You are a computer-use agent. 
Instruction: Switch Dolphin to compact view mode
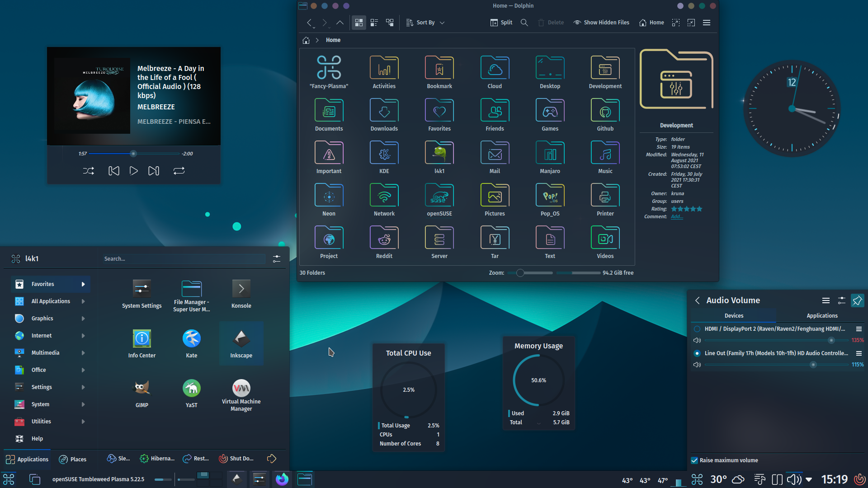tap(374, 23)
